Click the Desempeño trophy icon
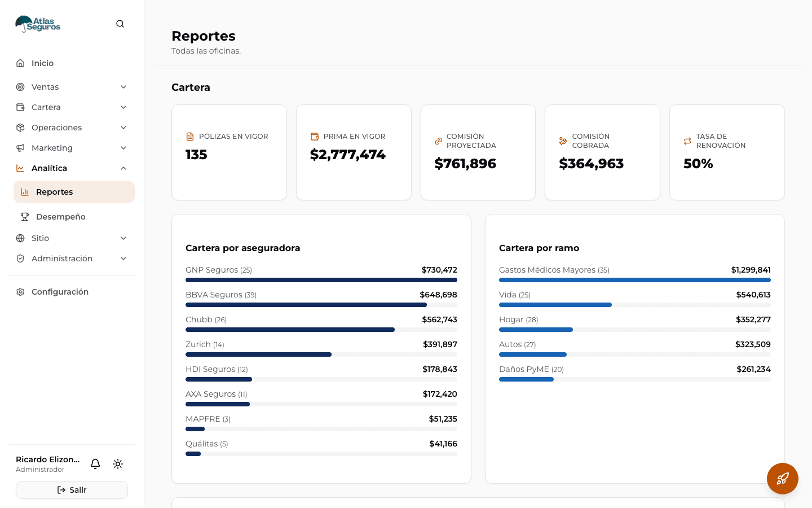812x508 pixels. (x=25, y=217)
